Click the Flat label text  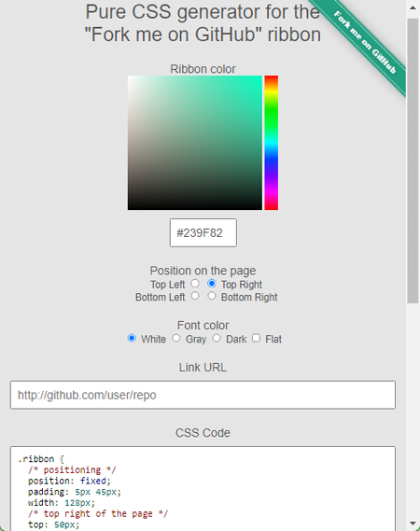coord(273,339)
